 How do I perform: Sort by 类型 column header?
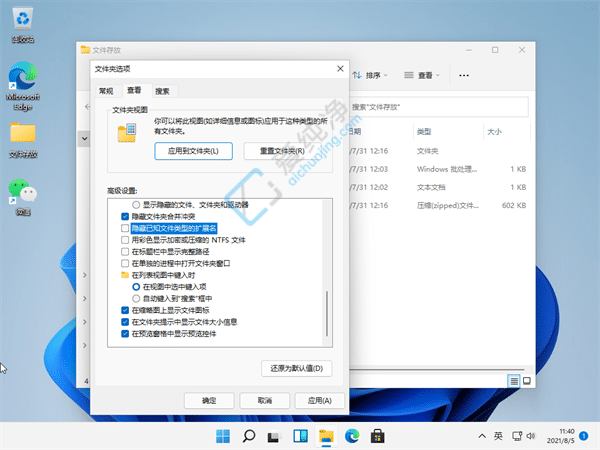(x=424, y=132)
